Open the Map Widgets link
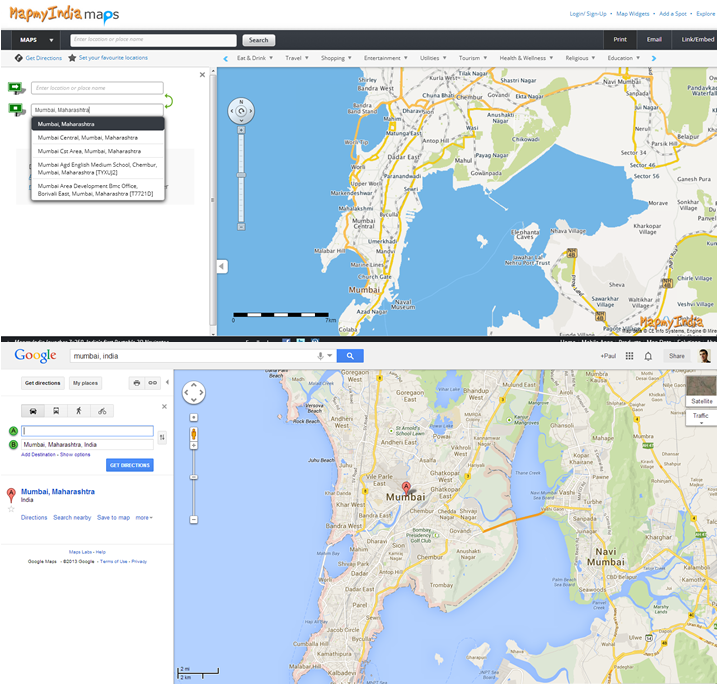 [x=633, y=14]
